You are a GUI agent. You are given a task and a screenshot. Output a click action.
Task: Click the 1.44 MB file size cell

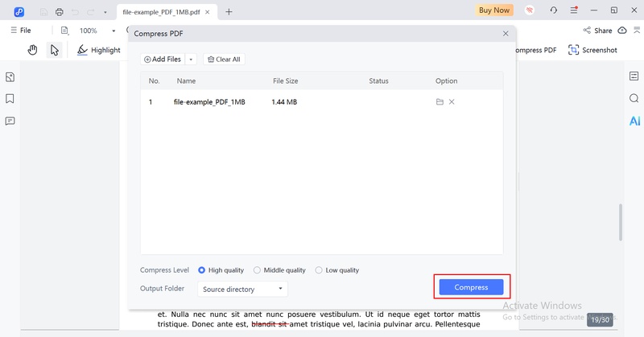(x=284, y=102)
